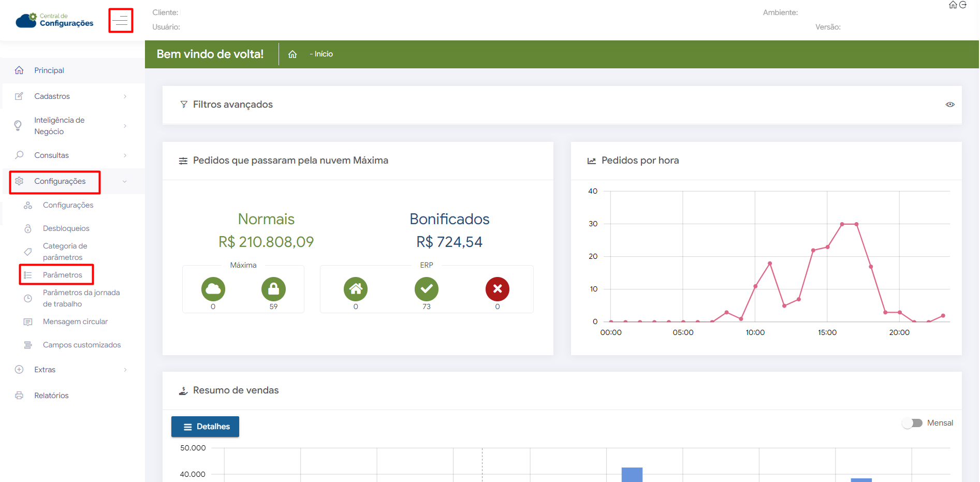
Task: Click the logout icon at top right
Action: click(x=963, y=5)
